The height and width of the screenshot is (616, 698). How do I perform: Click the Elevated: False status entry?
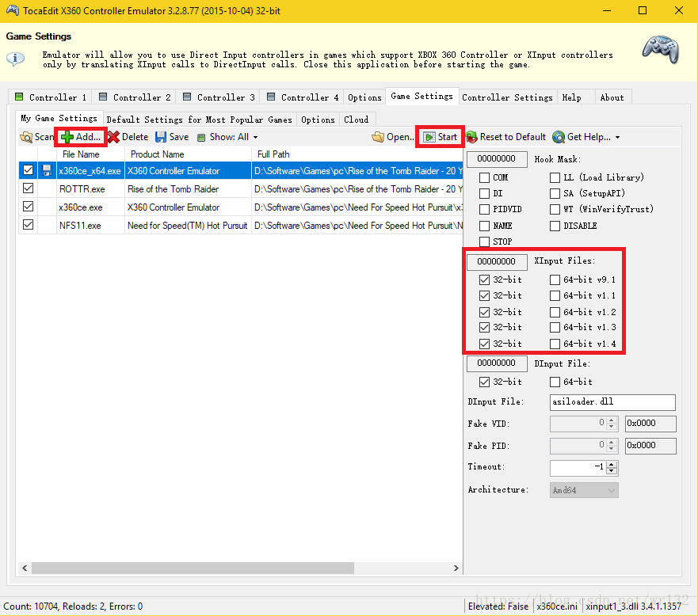pos(498,606)
